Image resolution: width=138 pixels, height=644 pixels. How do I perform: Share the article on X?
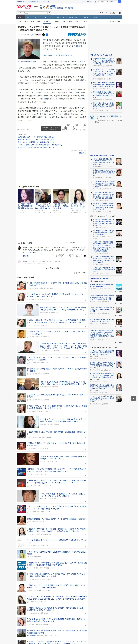click(x=44, y=35)
